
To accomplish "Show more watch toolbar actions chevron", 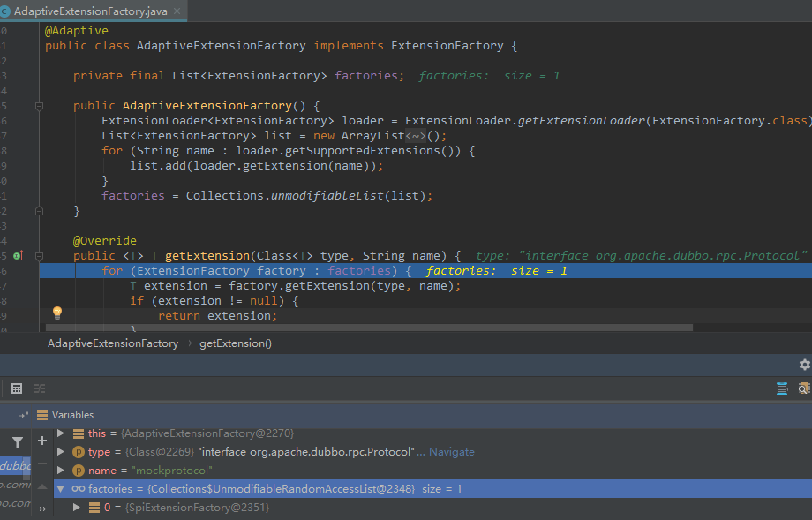I will coord(42,509).
